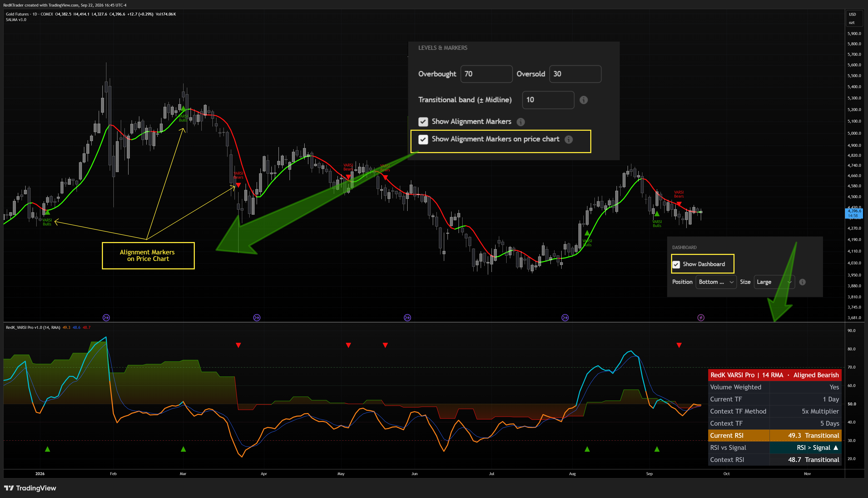
Task: Click the TradingView logo at bottom left
Action: point(30,488)
